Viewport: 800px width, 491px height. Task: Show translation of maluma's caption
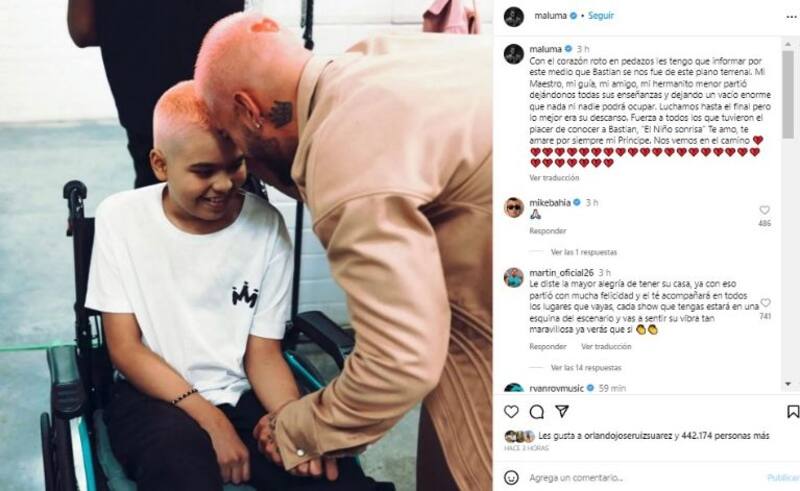[x=554, y=178]
